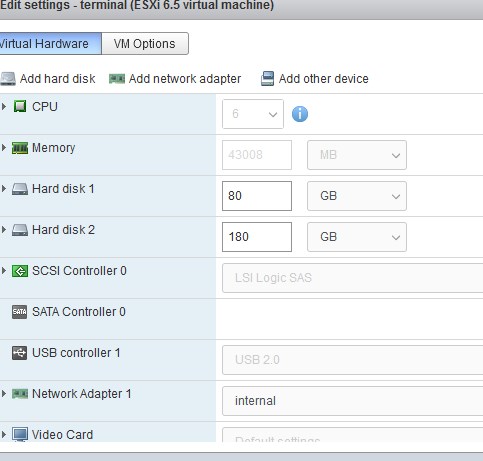Open the USB 2.0 type dropdown

(x=353, y=360)
